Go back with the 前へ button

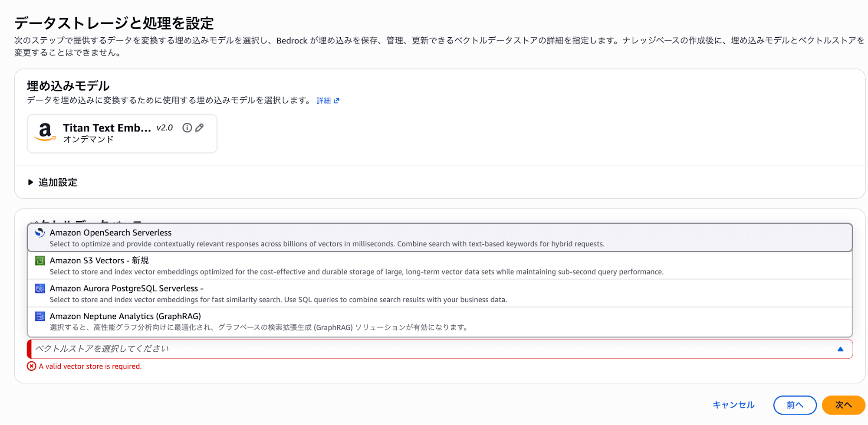[795, 405]
